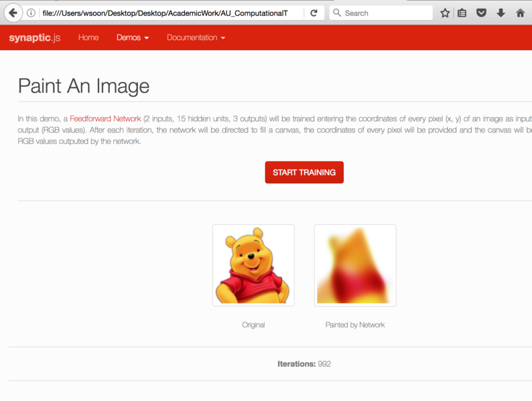Select Home in the navigation bar
The height and width of the screenshot is (401, 532).
click(88, 37)
